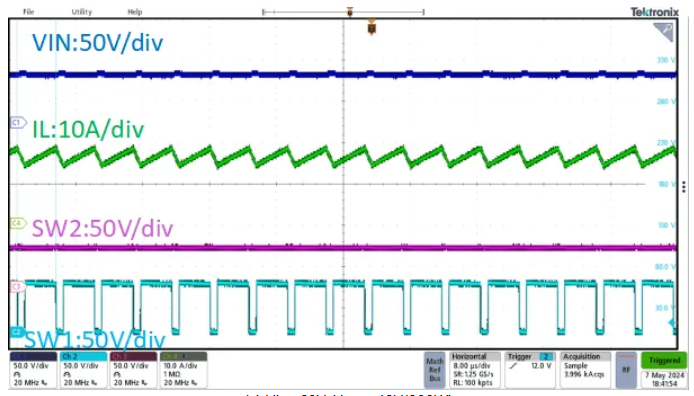Image resolution: width=694 pixels, height=396 pixels.
Task: Open the Trigger settings badge
Action: pos(530,370)
